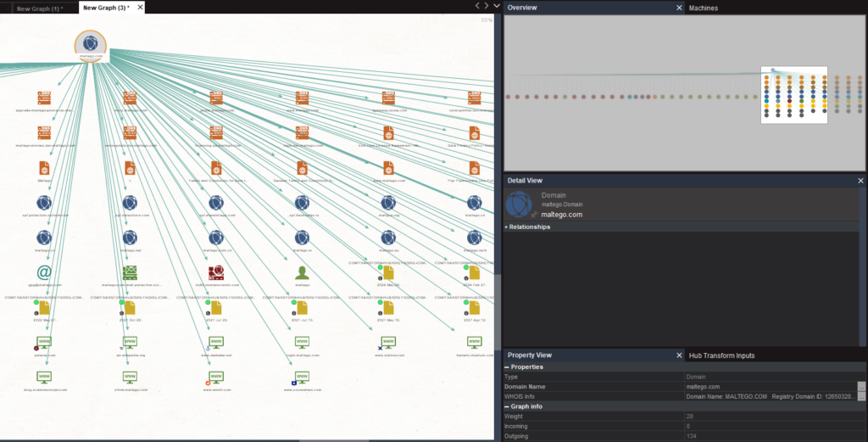The image size is (868, 442).
Task: Select the maltego.tech domain entity
Action: [475, 238]
